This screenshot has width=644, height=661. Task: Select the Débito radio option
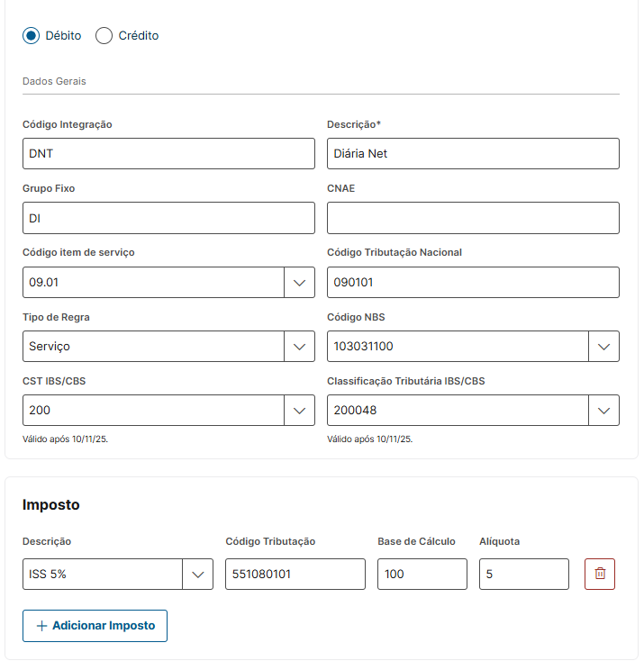pos(32,36)
